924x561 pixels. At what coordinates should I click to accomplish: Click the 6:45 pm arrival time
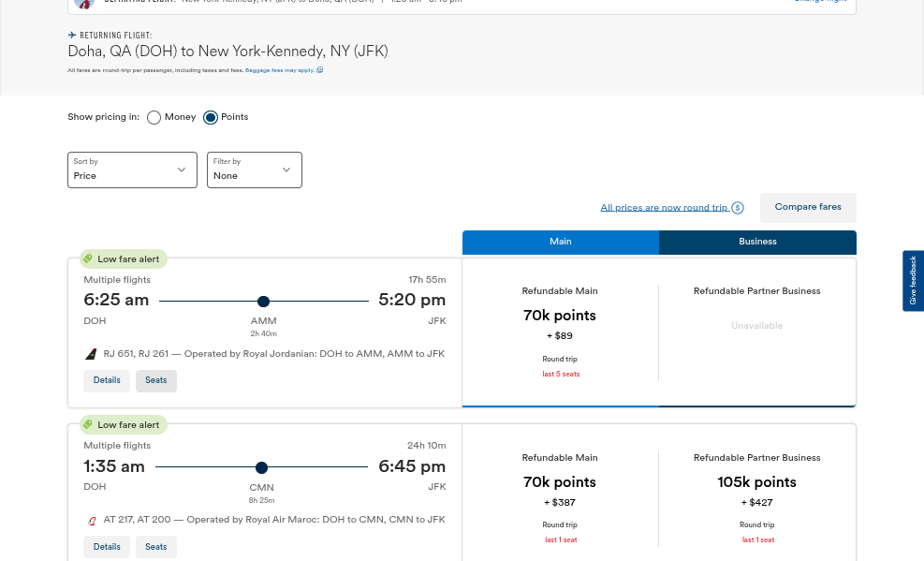click(x=412, y=466)
